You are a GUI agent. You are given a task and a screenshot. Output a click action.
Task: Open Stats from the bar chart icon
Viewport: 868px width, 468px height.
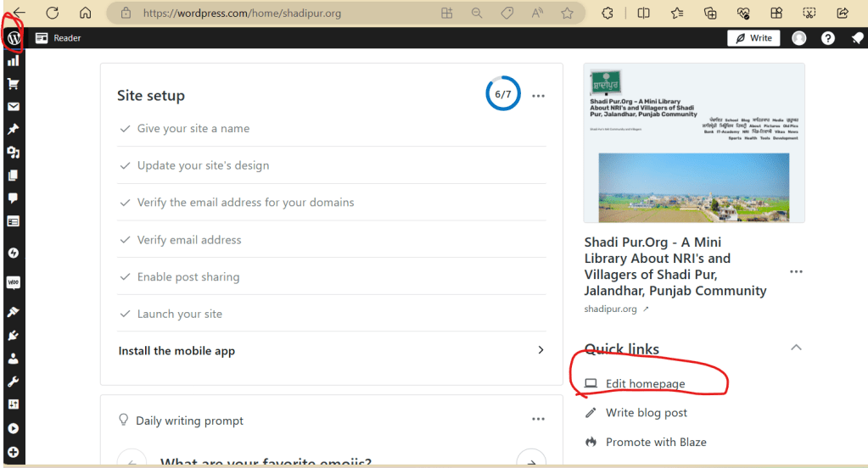[x=13, y=61]
